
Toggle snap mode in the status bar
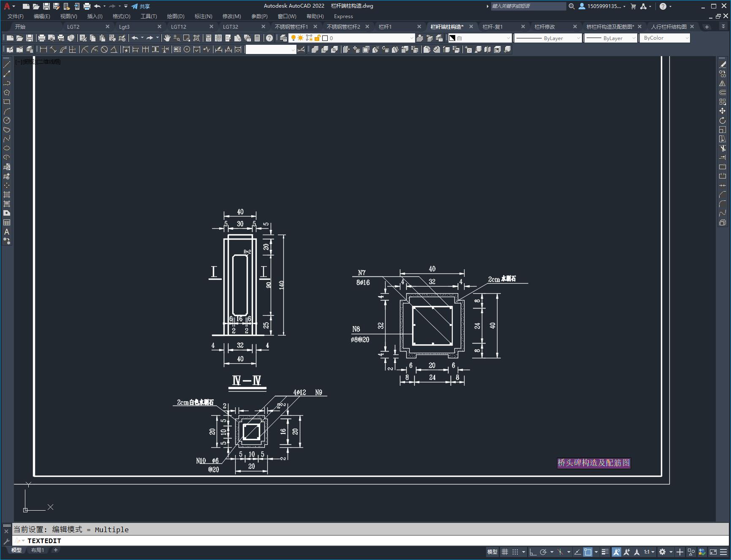(x=515, y=552)
